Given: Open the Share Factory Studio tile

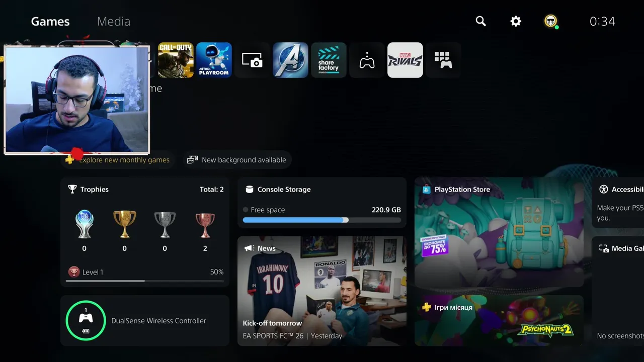Looking at the screenshot, I should (x=329, y=60).
